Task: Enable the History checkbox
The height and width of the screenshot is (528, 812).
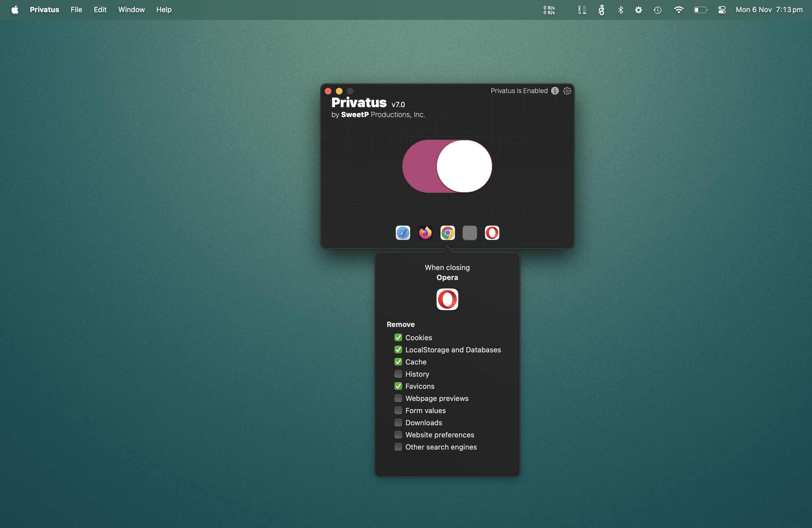Action: click(398, 374)
